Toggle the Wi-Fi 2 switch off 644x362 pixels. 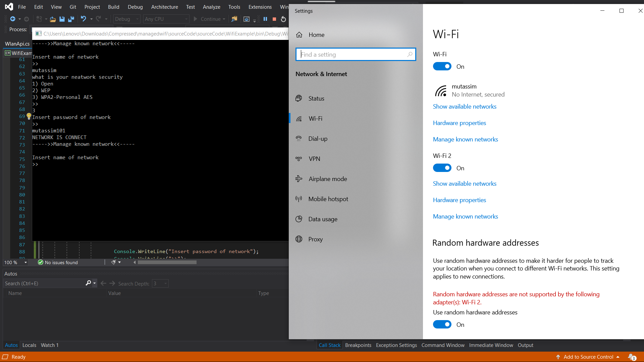click(x=442, y=168)
